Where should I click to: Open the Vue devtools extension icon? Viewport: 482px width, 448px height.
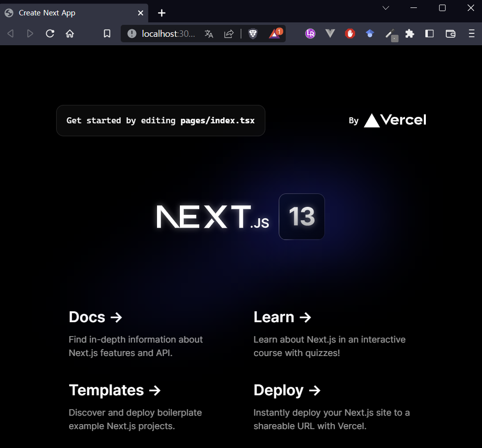pyautogui.click(x=330, y=33)
